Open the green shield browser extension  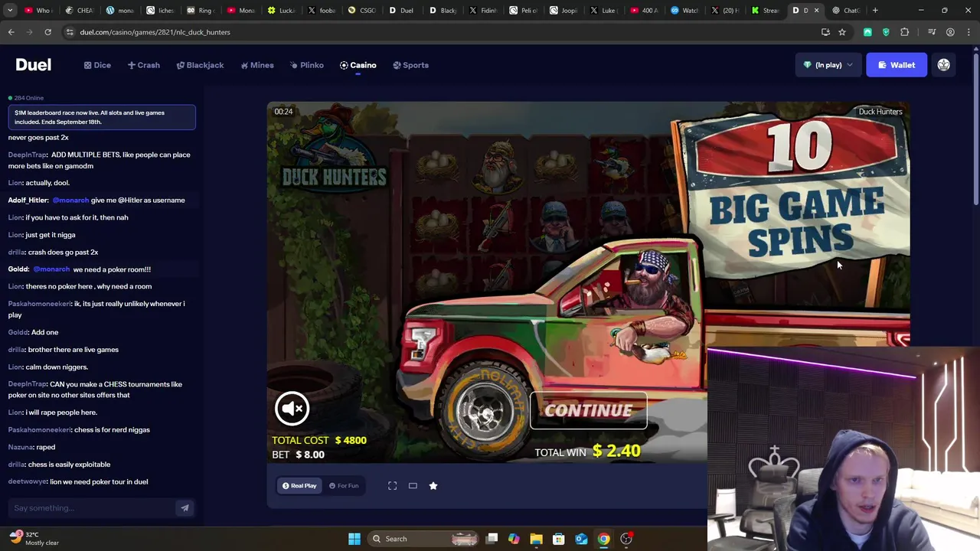pyautogui.click(x=886, y=32)
